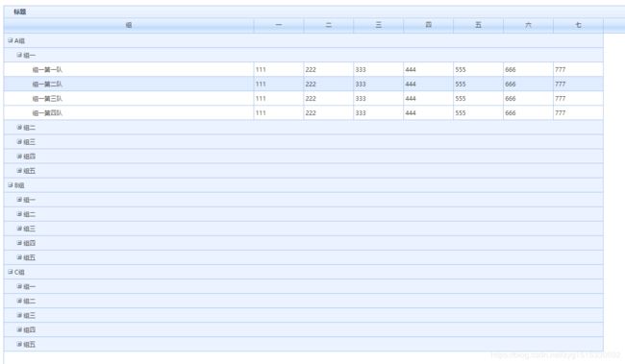Click cell 111 in the 组一第四队 row
The height and width of the screenshot is (364, 625).
click(x=279, y=113)
